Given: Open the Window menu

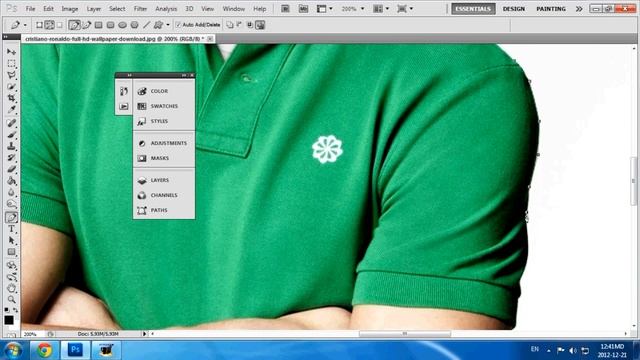Looking at the screenshot, I should click(233, 9).
